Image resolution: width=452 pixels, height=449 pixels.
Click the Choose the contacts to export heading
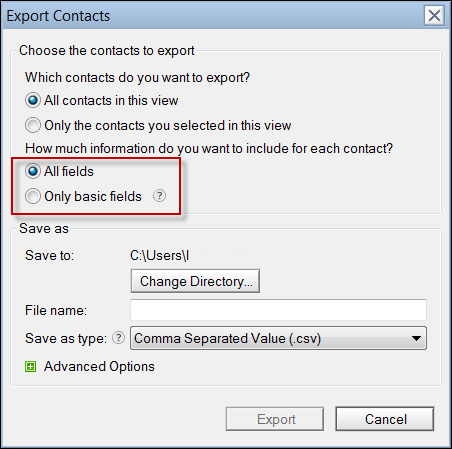pos(107,51)
